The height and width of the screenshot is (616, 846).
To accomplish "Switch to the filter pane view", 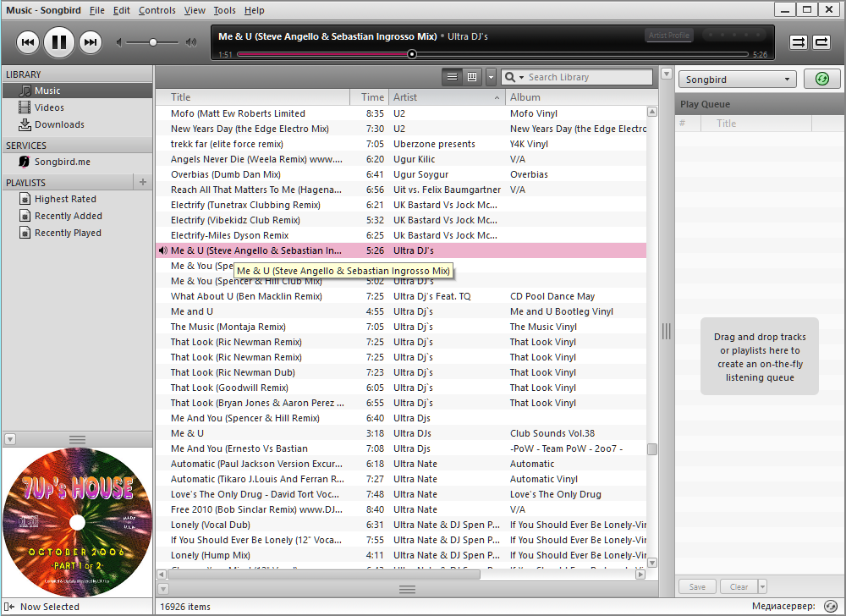I will (x=472, y=77).
